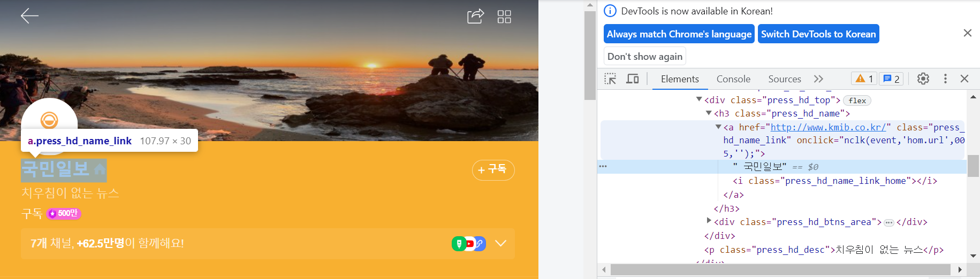Close the DevTools language infobar
This screenshot has width=980, height=279.
click(x=967, y=33)
